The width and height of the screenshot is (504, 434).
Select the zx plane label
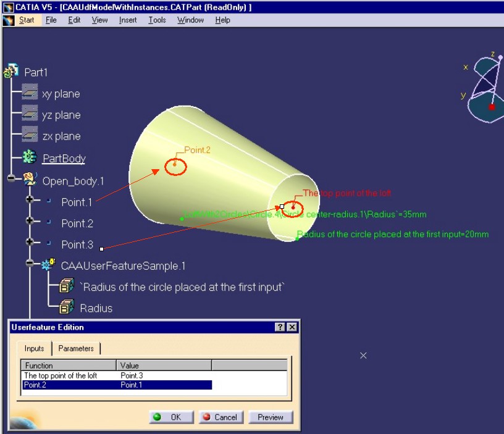pyautogui.click(x=61, y=136)
